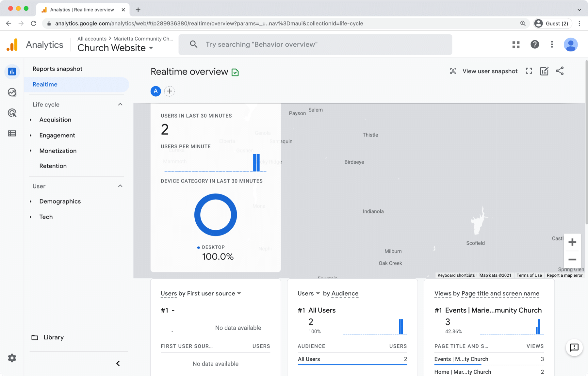Image resolution: width=588 pixels, height=376 pixels.
Task: Click the browser zoom indicator icon
Action: coord(523,24)
